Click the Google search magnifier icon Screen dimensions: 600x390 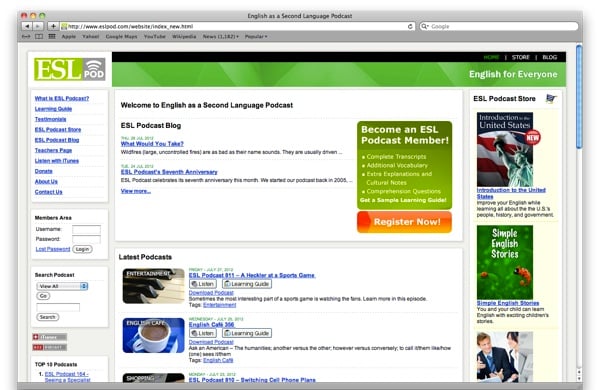coord(424,26)
